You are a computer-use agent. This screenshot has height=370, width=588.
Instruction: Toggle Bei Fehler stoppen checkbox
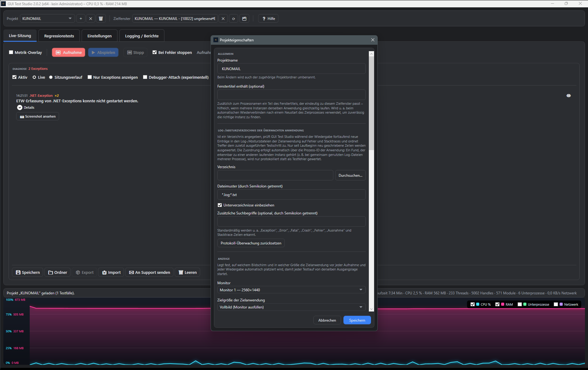155,52
